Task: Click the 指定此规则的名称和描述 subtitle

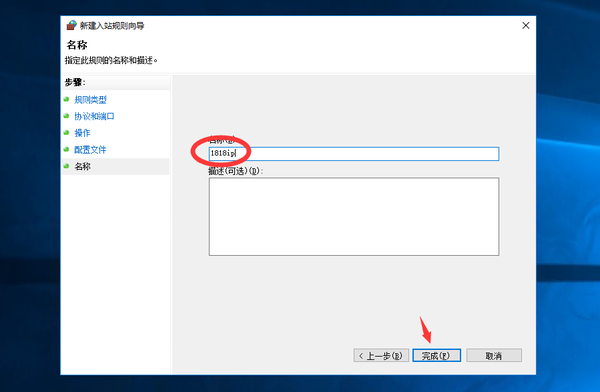Action: pyautogui.click(x=111, y=60)
